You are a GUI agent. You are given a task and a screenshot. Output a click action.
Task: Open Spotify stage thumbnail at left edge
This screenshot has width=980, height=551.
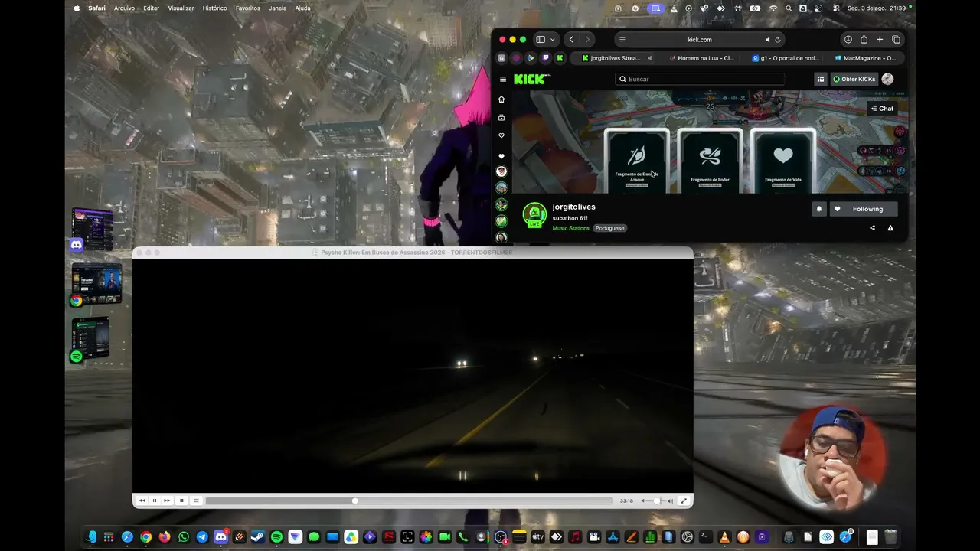(x=90, y=337)
